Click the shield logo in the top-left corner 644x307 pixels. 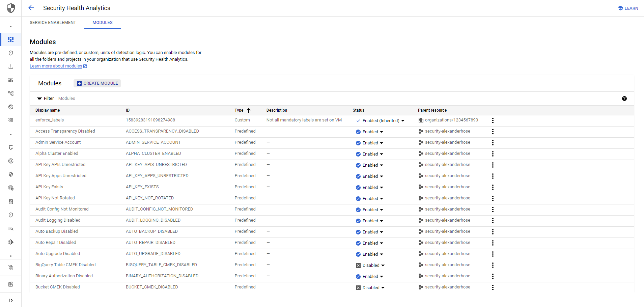coord(10,8)
